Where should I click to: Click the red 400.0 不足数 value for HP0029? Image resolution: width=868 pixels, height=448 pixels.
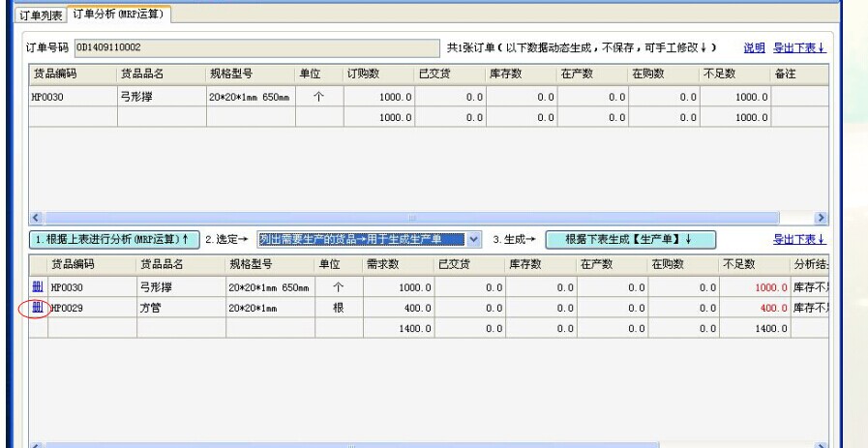pyautogui.click(x=768, y=308)
